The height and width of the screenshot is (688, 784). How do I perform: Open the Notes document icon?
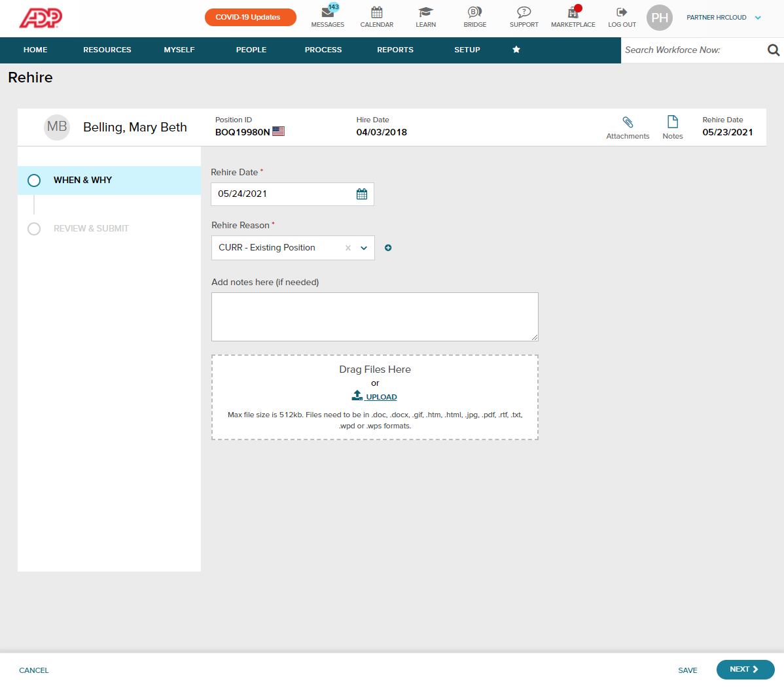click(672, 122)
